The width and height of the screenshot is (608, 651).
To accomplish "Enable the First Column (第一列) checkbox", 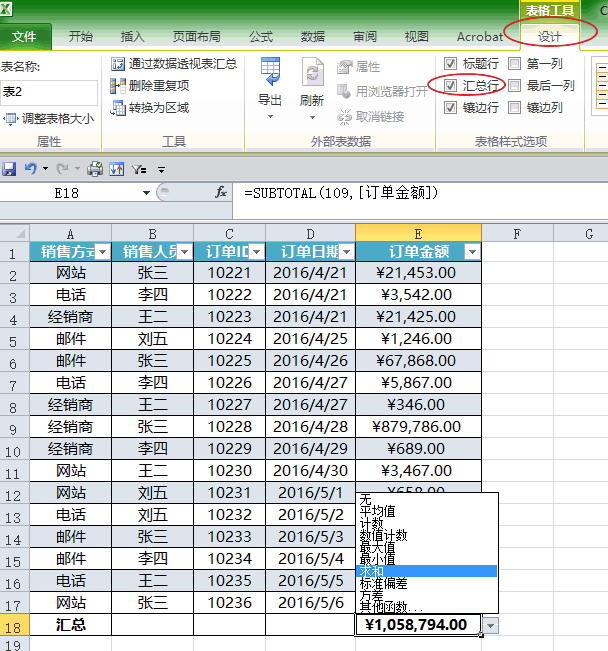I will (x=515, y=64).
